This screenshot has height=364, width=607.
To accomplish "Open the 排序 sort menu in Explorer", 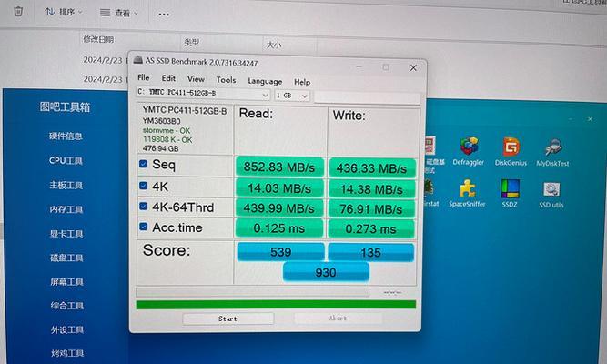I will pyautogui.click(x=64, y=12).
